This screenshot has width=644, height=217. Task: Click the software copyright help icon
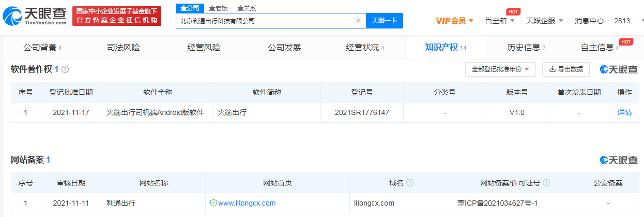point(65,69)
